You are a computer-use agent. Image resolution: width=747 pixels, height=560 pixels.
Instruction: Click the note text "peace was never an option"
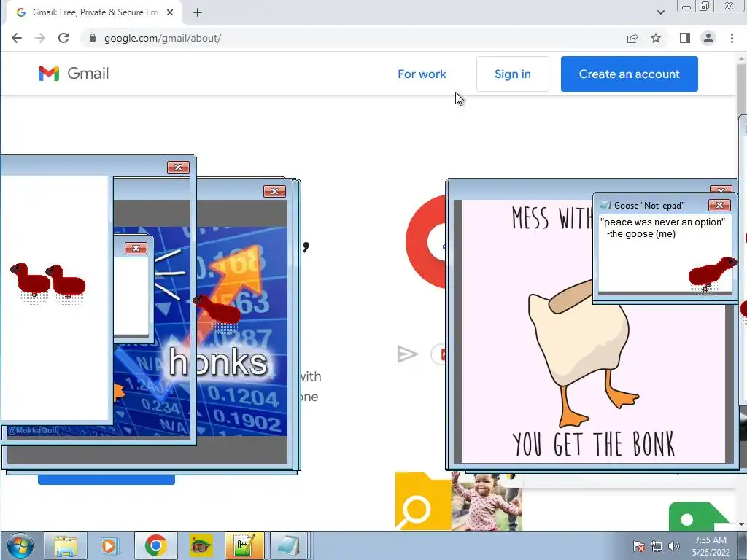[662, 222]
